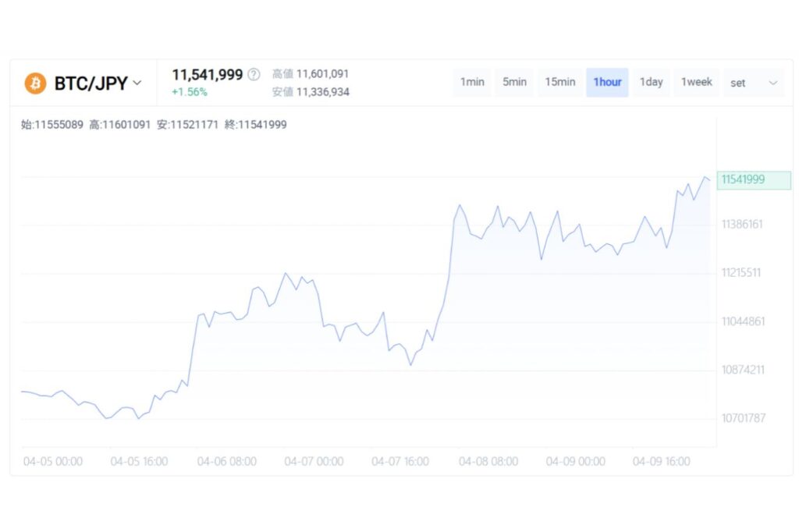
Task: Click the 11386161 y-axis label
Action: click(742, 225)
